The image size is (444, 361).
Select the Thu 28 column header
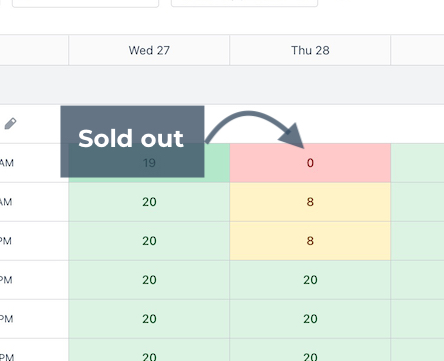pyautogui.click(x=310, y=50)
